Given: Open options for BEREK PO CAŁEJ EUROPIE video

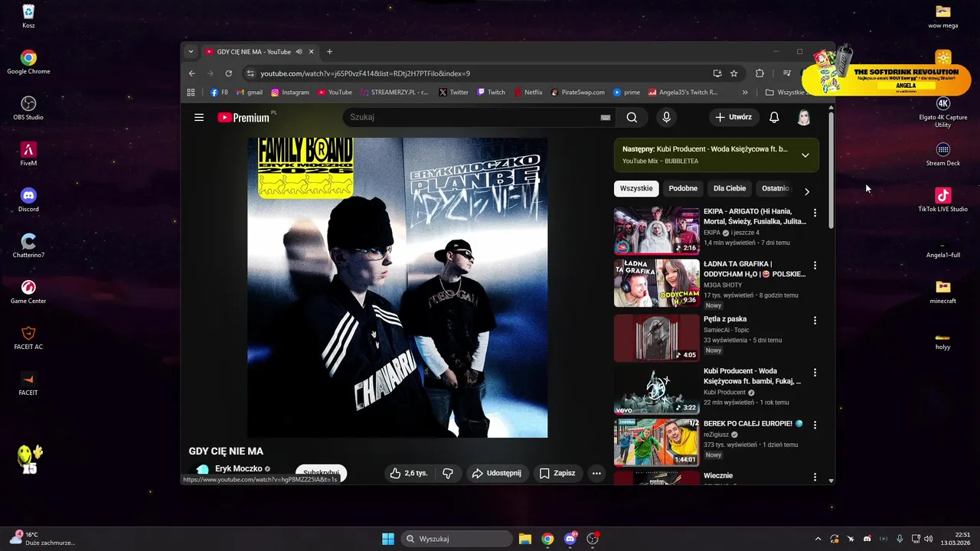Looking at the screenshot, I should (x=815, y=425).
